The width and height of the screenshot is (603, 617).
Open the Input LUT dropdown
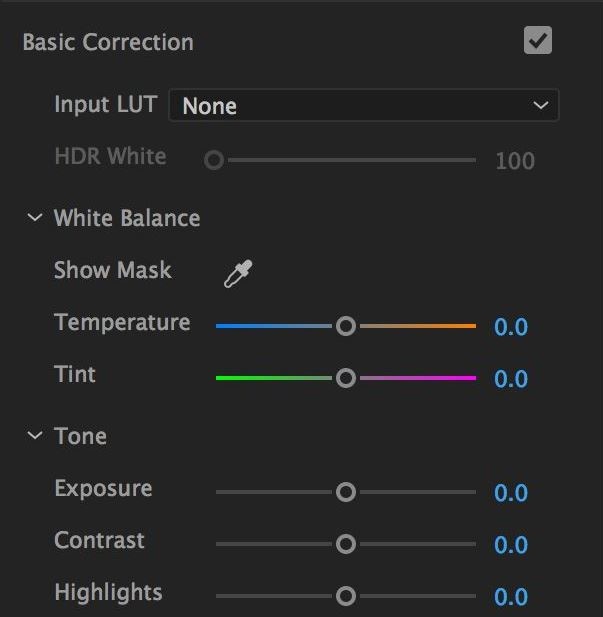click(363, 105)
